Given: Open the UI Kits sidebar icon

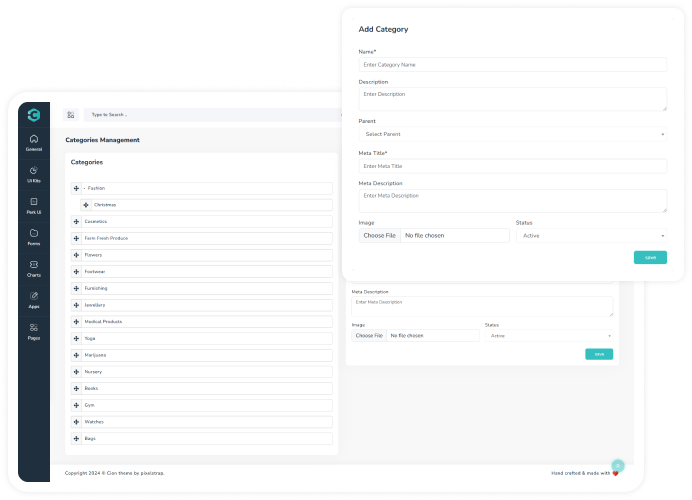Looking at the screenshot, I should point(34,174).
